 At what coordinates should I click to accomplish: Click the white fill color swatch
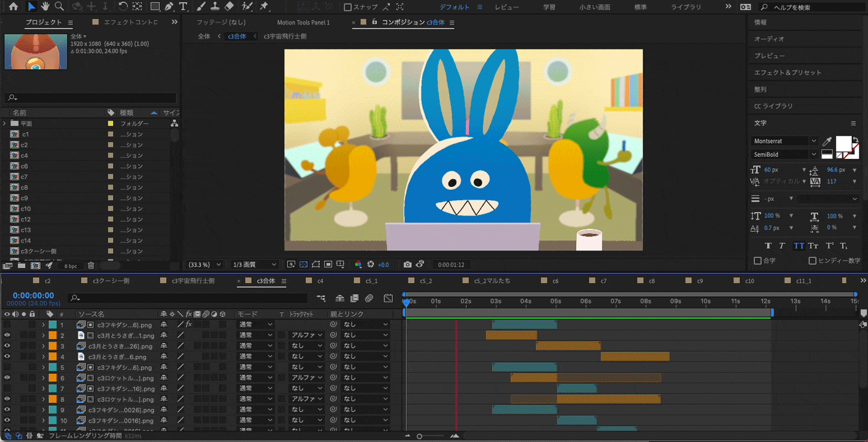point(844,143)
